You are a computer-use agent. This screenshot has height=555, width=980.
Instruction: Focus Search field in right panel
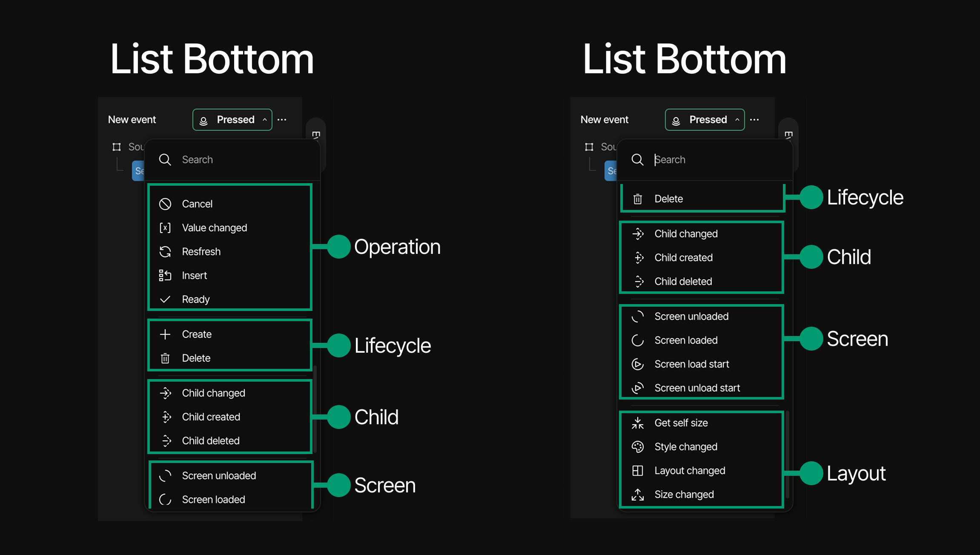pyautogui.click(x=705, y=160)
